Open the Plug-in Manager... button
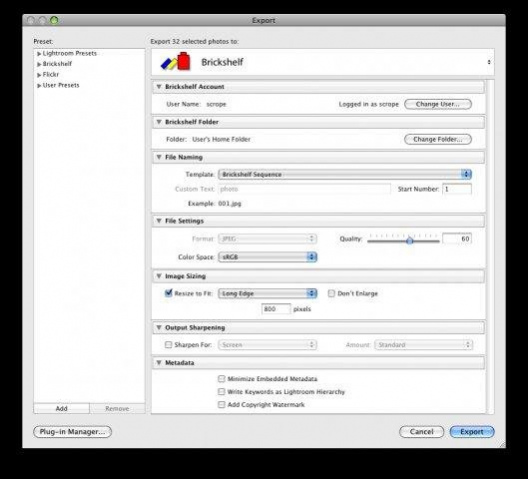 pos(72,432)
